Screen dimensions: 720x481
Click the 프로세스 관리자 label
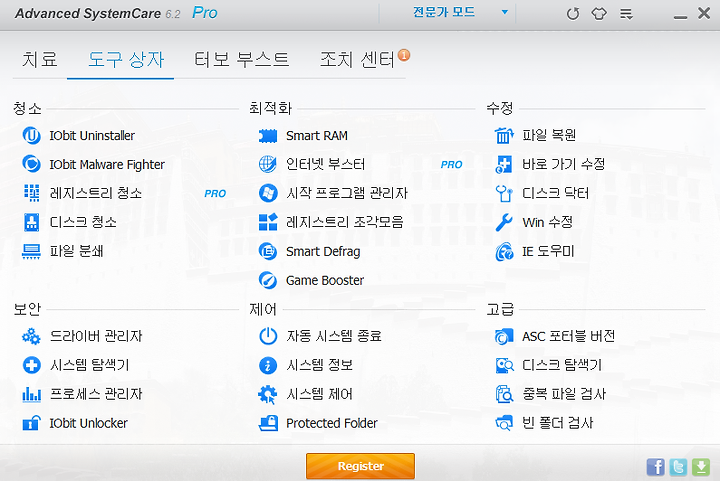click(x=96, y=394)
